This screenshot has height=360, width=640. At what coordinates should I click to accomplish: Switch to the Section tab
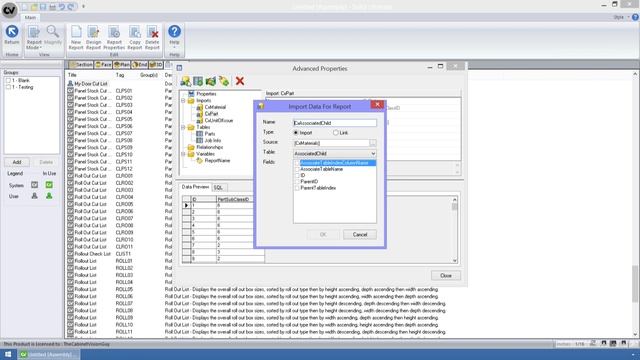coord(81,64)
